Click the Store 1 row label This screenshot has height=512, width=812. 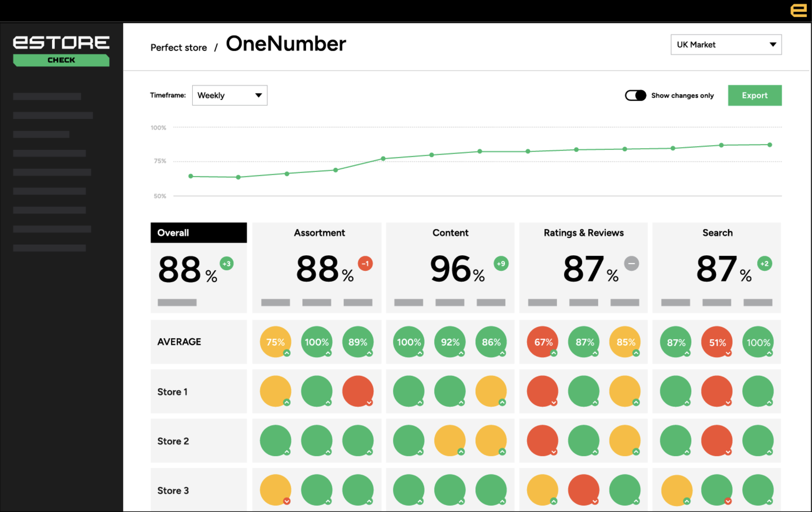click(172, 392)
